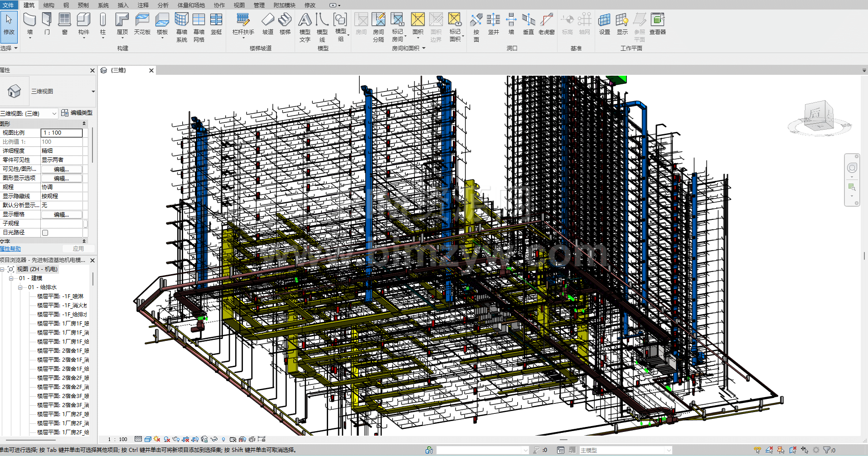The image size is (868, 456).
Task: Enable the 日光路径 checkbox
Action: 45,233
